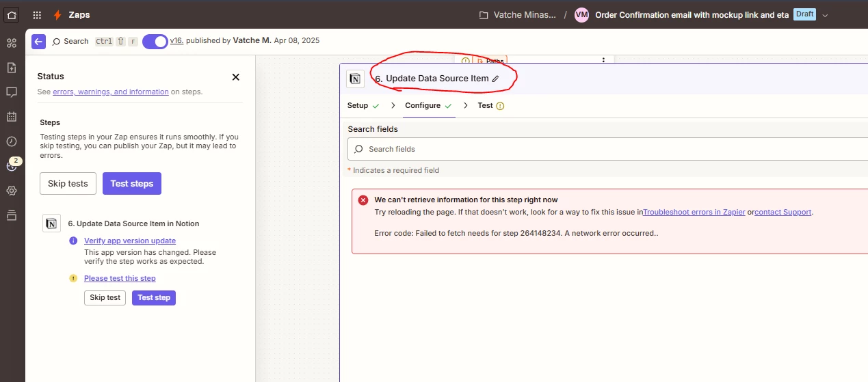Click 6. Update Data Source Item in Notion
The image size is (868, 382).
point(133,223)
